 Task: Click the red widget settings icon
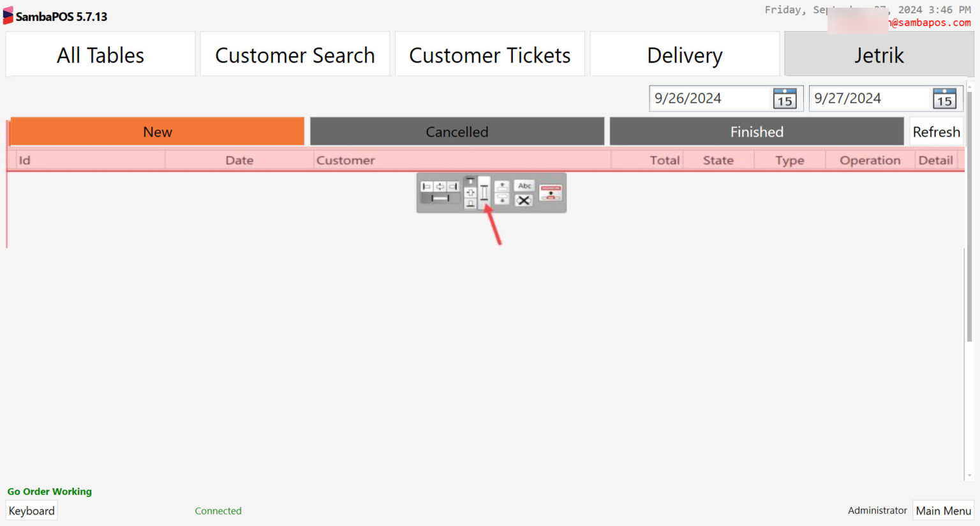[x=550, y=192]
